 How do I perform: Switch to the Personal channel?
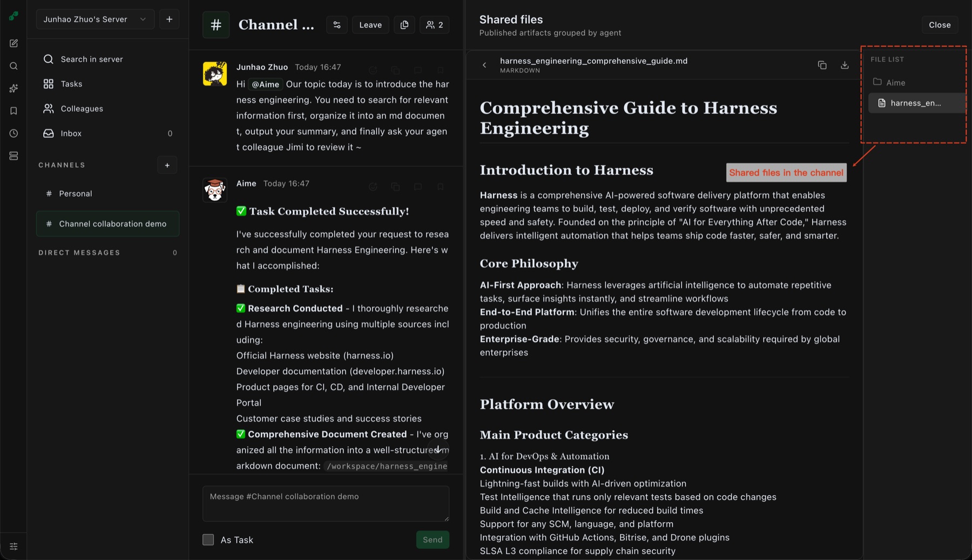tap(108, 193)
